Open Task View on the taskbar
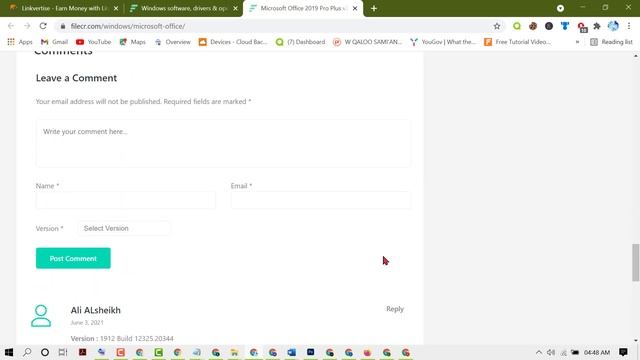The height and width of the screenshot is (360, 640). tap(63, 352)
